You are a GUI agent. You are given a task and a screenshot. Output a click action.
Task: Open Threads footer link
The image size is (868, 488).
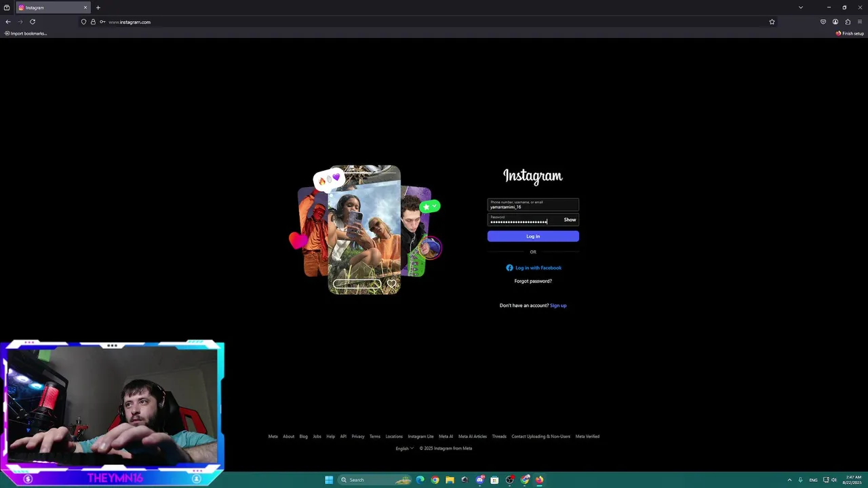pyautogui.click(x=499, y=436)
